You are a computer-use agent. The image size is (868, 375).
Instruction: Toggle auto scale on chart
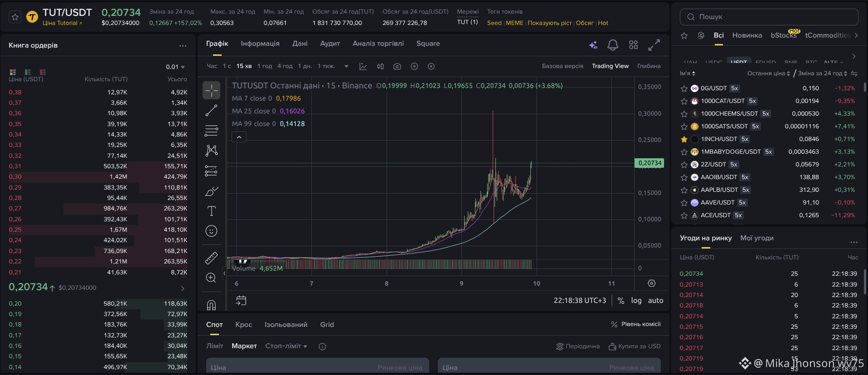[x=655, y=301]
